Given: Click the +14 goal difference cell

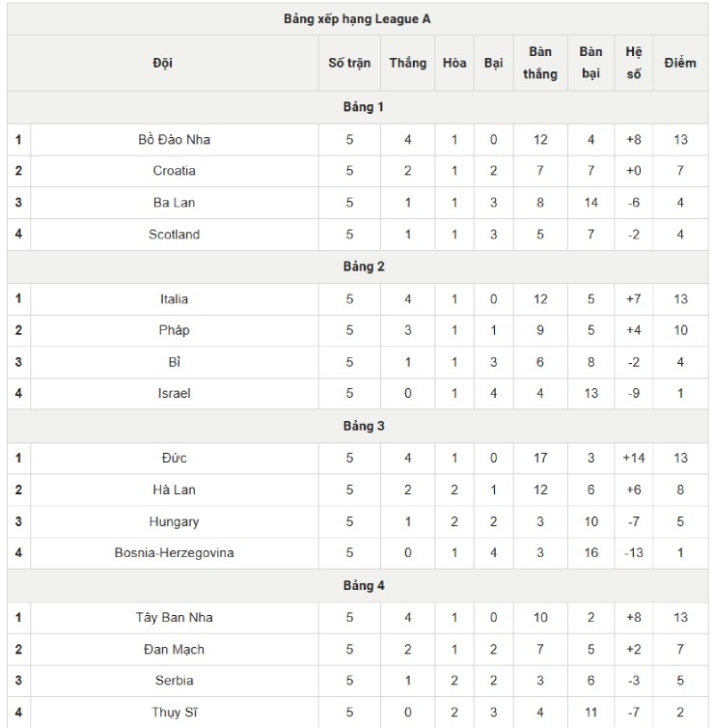Looking at the screenshot, I should (x=634, y=458).
